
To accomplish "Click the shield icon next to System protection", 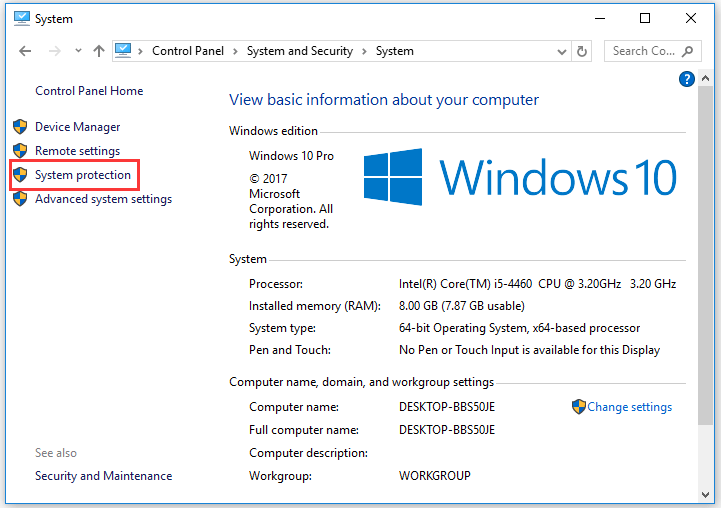I will (20, 175).
